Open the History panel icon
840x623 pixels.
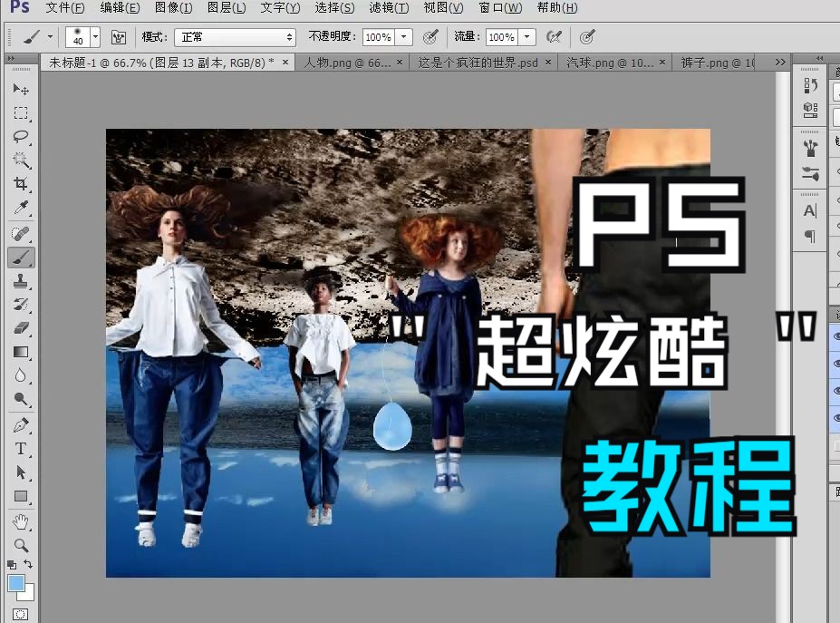click(x=810, y=86)
